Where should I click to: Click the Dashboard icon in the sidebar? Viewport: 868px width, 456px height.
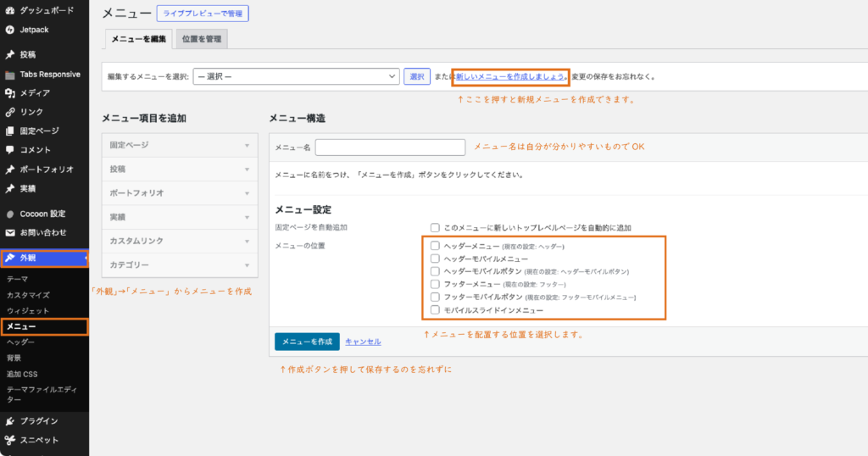(x=9, y=10)
